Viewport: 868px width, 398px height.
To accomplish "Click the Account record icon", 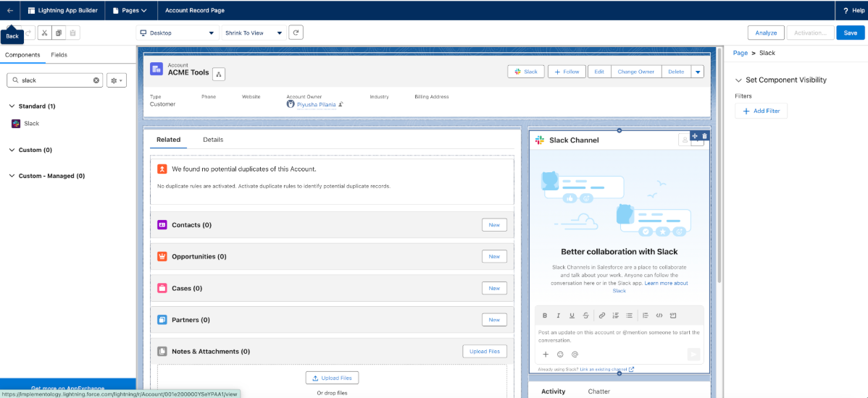I will (157, 69).
